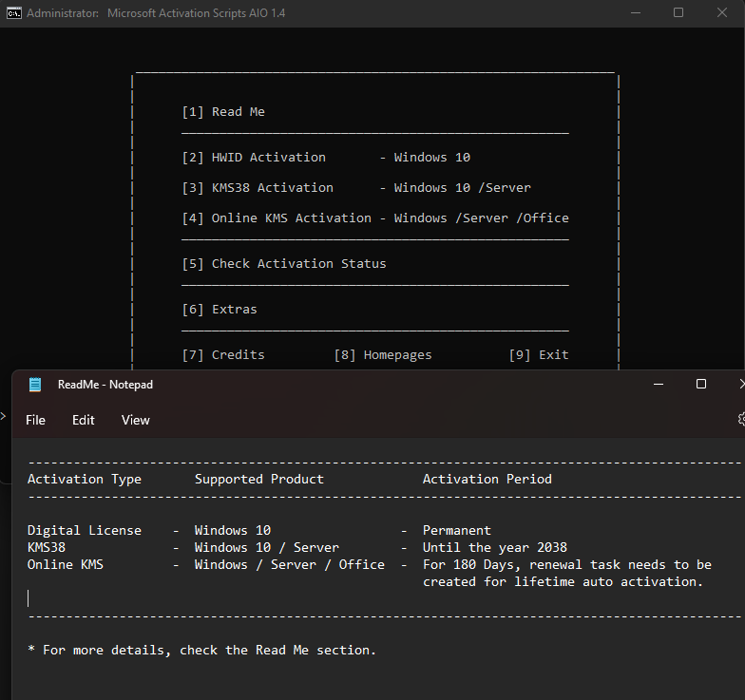Click the Notepad icon beside ReadMe title

[35, 385]
